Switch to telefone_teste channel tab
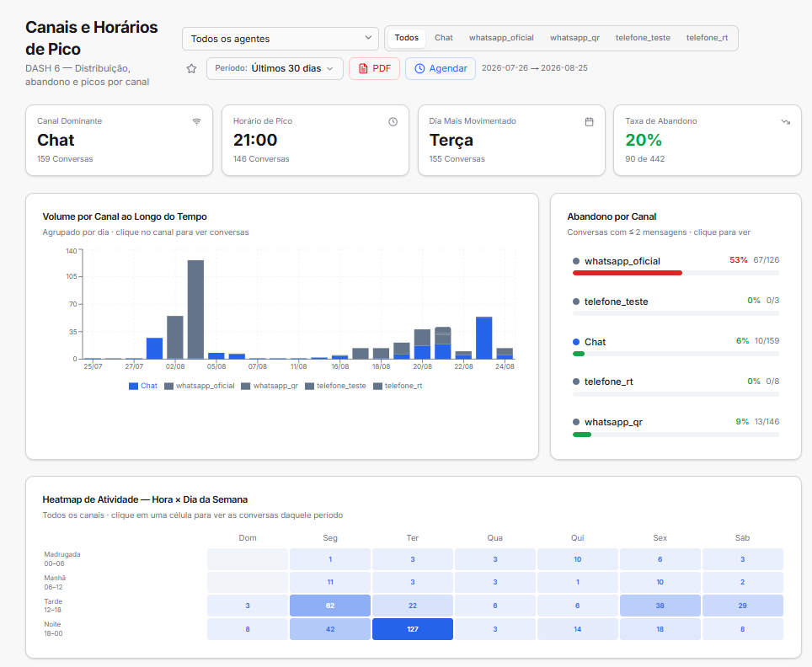812x667 pixels. (643, 38)
